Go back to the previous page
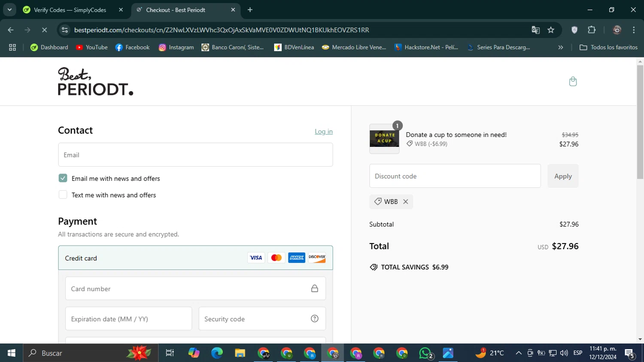Viewport: 644px width, 362px height. (x=11, y=30)
